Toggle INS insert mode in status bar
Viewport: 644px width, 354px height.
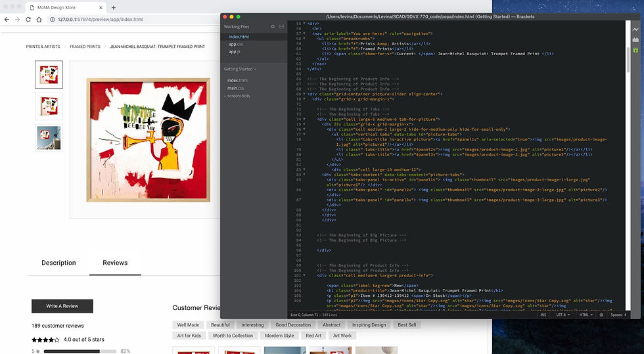tap(543, 315)
